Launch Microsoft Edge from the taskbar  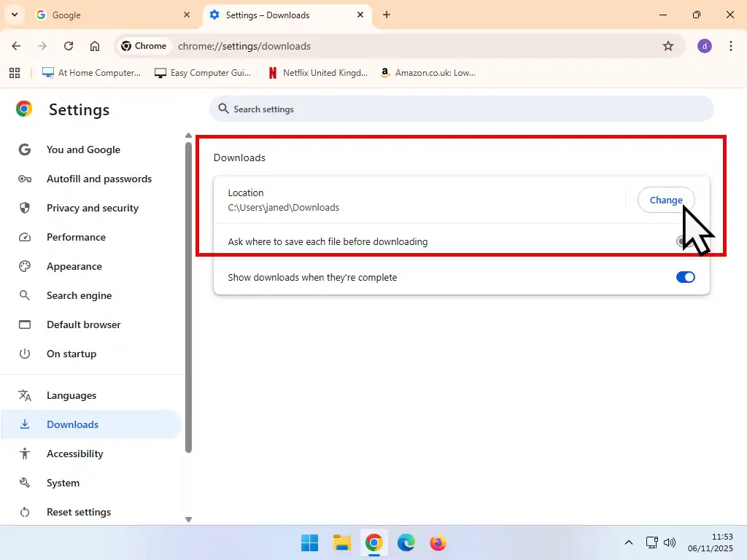click(x=406, y=542)
